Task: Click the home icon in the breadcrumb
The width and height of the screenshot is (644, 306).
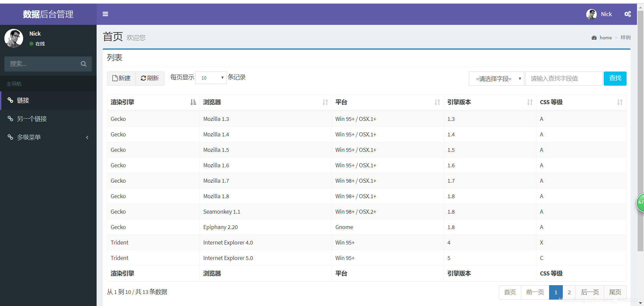Action: click(593, 38)
